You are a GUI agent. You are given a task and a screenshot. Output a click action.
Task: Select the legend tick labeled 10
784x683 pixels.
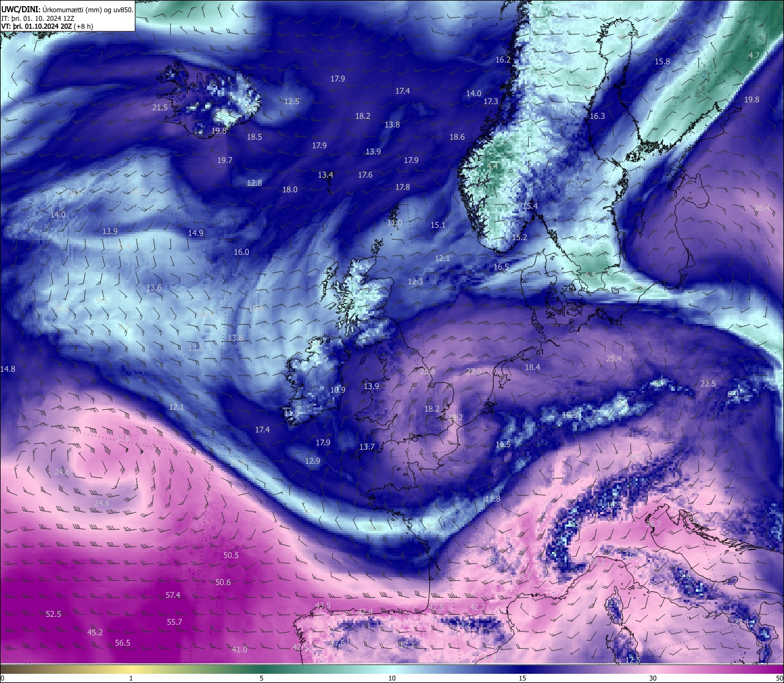click(x=392, y=678)
